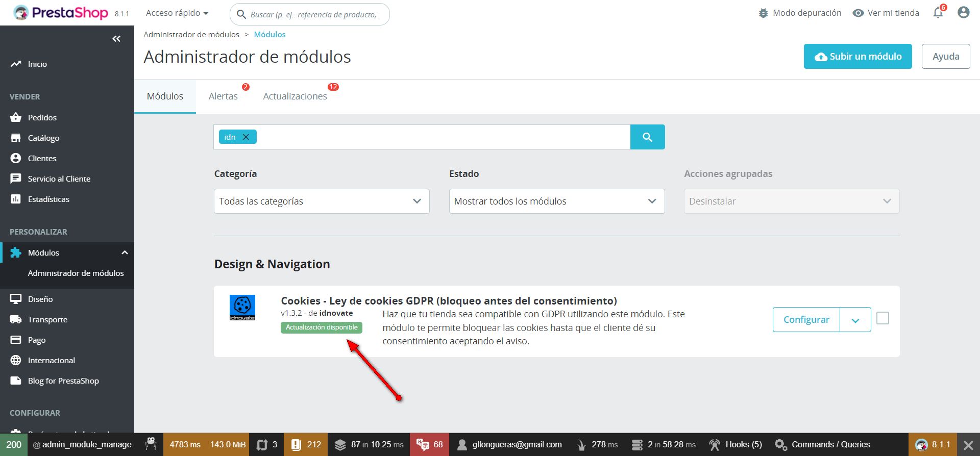Open Administrador de módulos submenu item
Image resolution: width=980 pixels, height=456 pixels.
(x=76, y=273)
